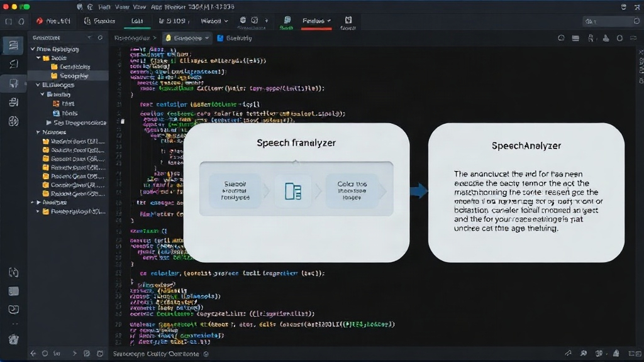Click the first round icon after the Wiebolt dropdown

pos(243,20)
